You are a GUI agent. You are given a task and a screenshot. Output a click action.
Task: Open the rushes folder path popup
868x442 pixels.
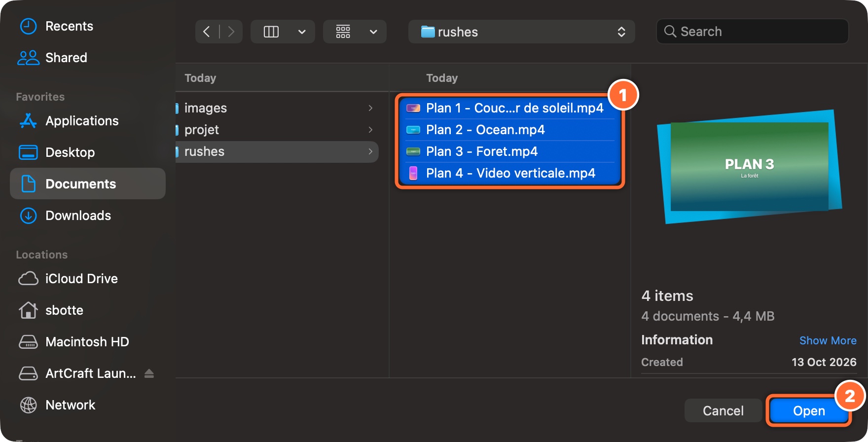(521, 32)
